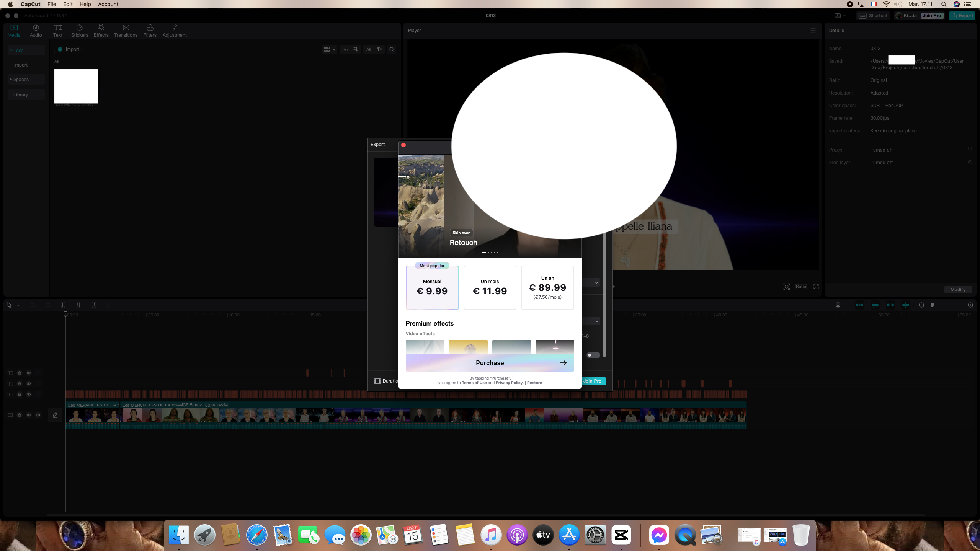Click the timeline zoom slider handle
980x551 pixels.
click(932, 305)
